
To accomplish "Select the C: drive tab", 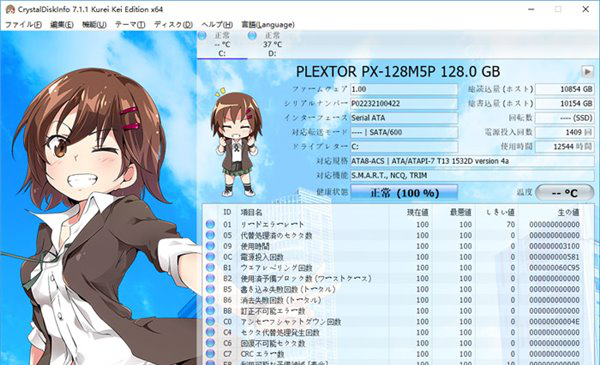I will 222,45.
